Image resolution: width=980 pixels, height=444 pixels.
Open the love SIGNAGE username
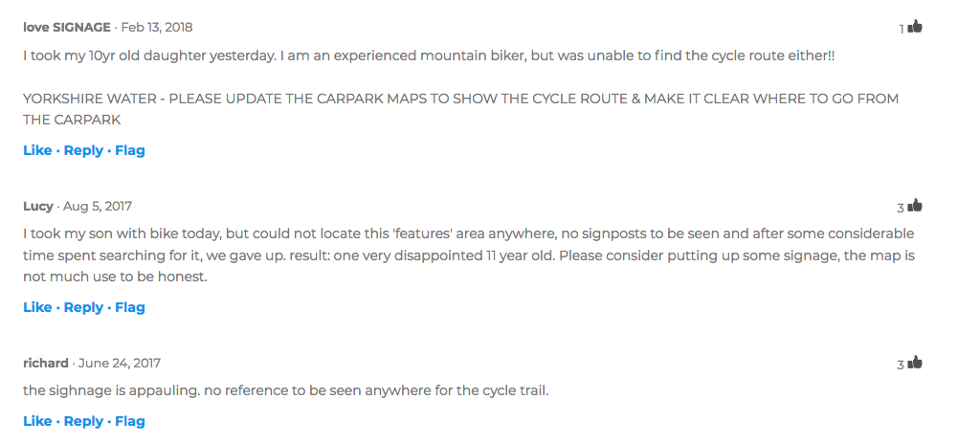(66, 27)
